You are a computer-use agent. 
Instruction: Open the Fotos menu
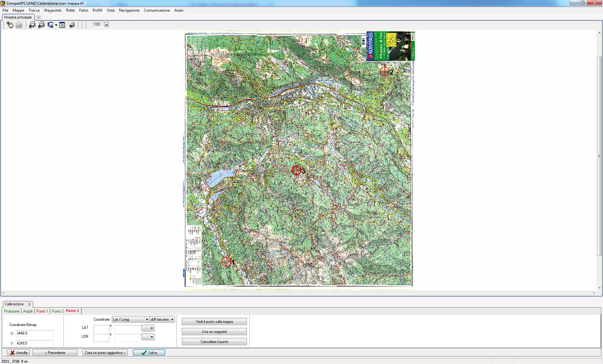click(x=84, y=10)
